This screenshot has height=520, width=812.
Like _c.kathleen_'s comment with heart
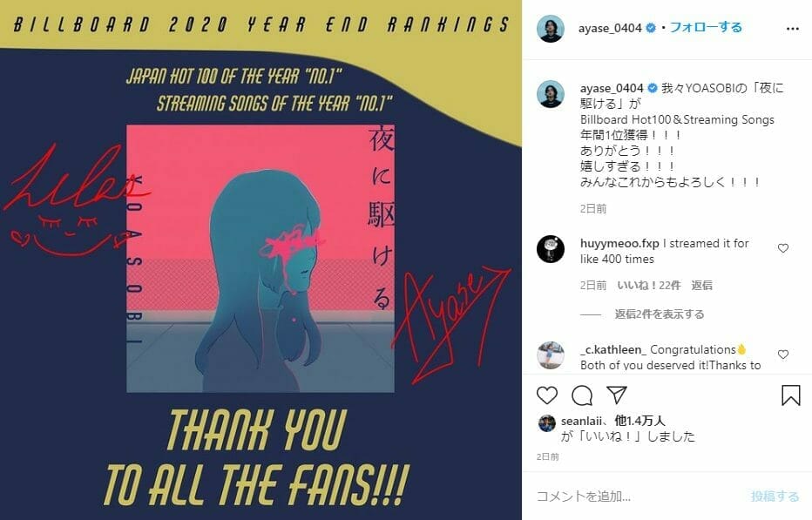[783, 355]
